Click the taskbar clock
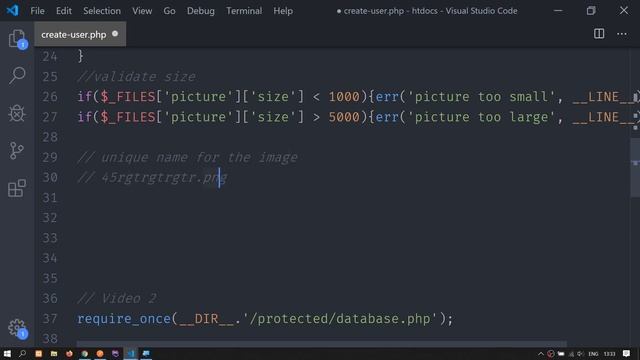The image size is (640, 360). coord(609,354)
